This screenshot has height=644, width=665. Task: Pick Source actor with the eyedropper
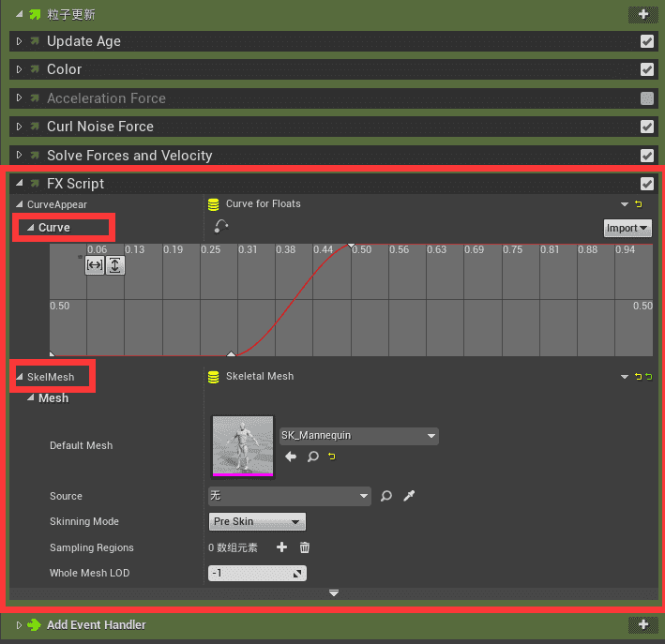click(409, 496)
